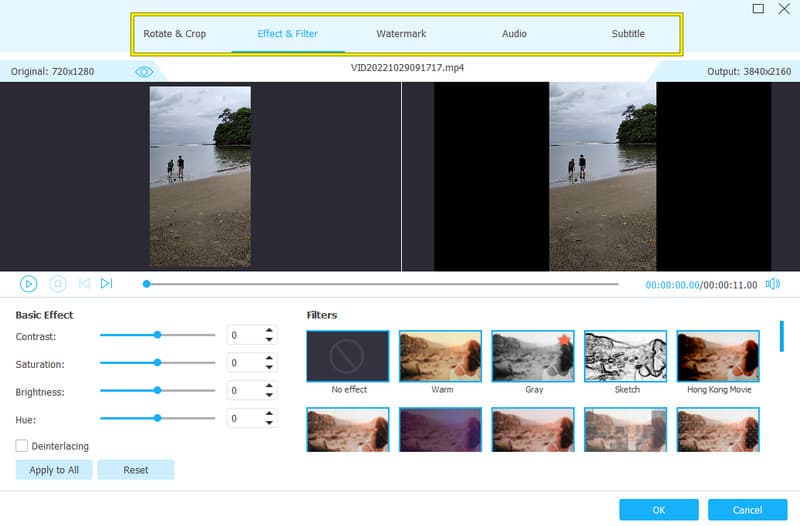
Task: Go to the Subtitle tab
Action: click(x=628, y=34)
